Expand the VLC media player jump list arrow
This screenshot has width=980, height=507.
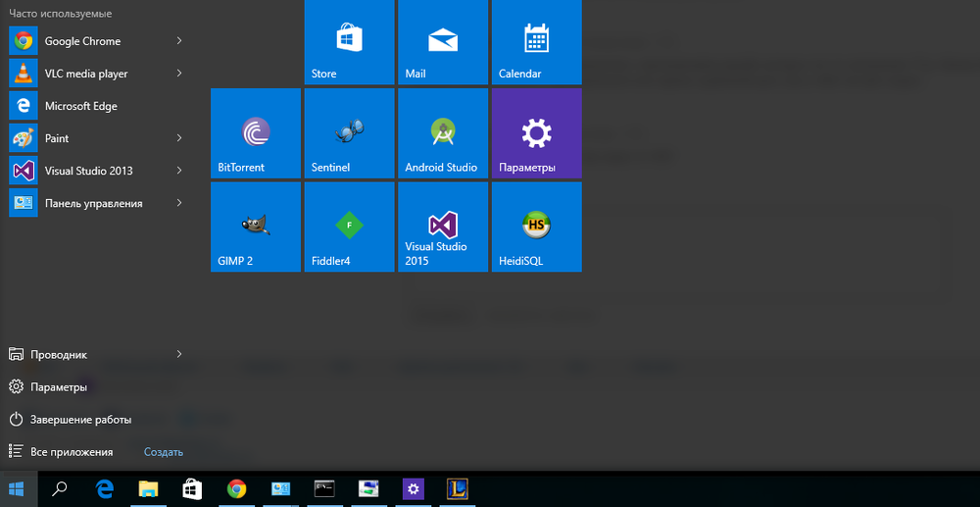coord(179,74)
